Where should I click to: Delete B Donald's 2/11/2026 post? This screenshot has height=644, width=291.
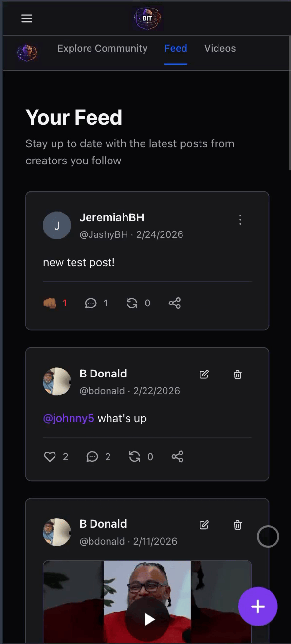(x=237, y=525)
